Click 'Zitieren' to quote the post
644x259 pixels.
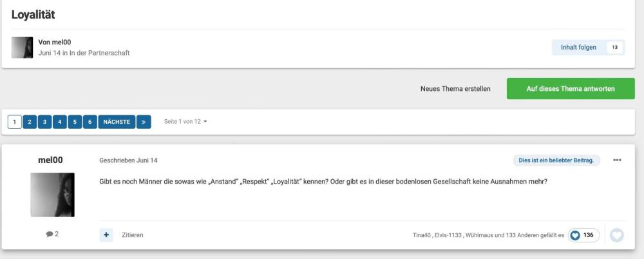pyautogui.click(x=133, y=235)
